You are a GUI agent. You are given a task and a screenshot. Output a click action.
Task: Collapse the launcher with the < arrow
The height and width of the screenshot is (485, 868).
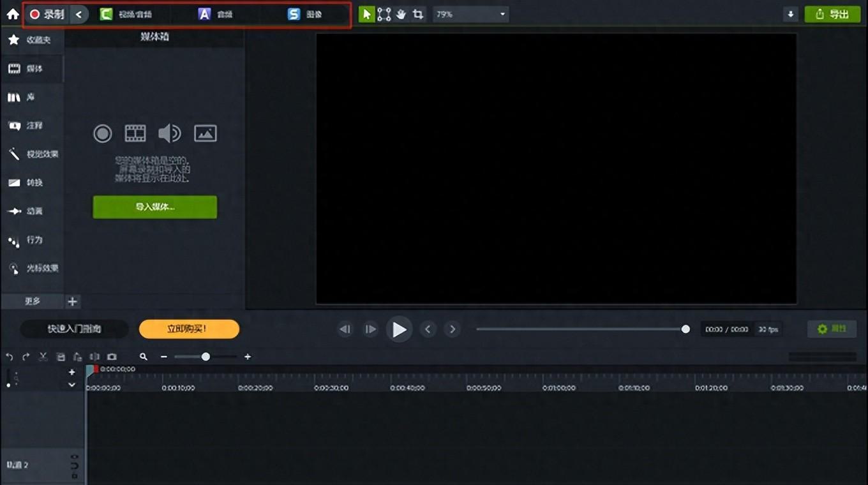pos(79,14)
